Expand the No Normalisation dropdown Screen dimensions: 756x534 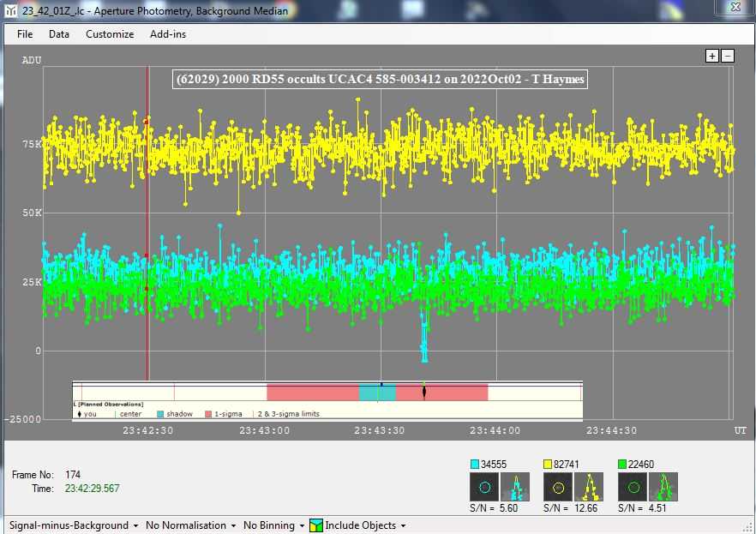pos(190,525)
